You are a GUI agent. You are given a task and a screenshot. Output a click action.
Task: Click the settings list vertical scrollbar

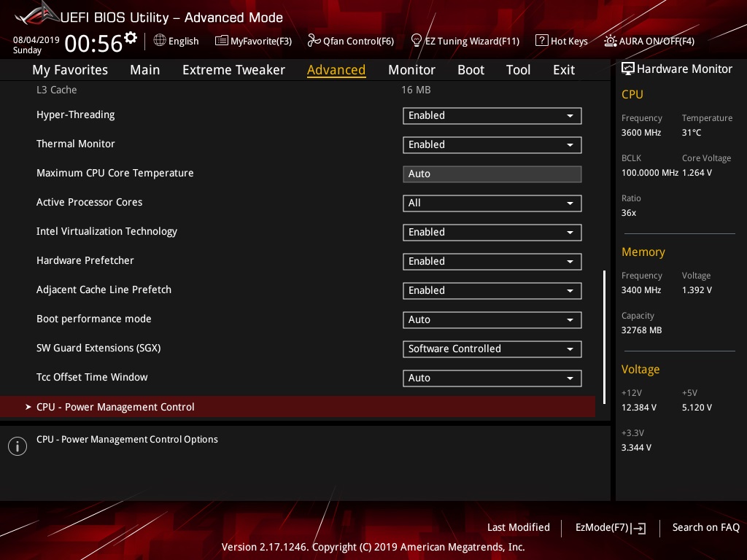coord(604,337)
